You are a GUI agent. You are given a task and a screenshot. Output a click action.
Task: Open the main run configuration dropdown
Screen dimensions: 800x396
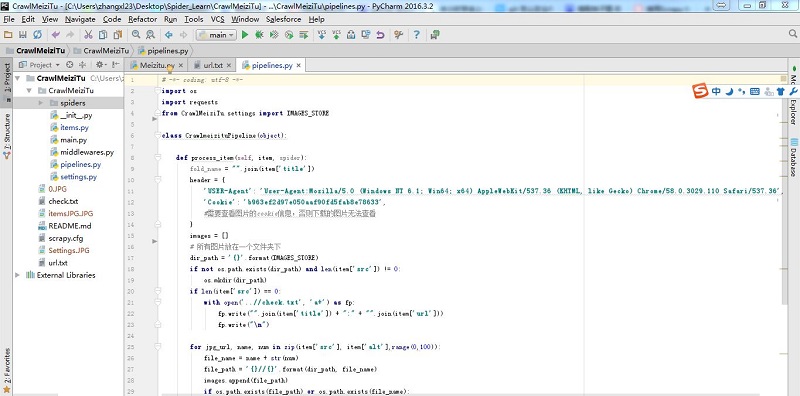[x=216, y=35]
